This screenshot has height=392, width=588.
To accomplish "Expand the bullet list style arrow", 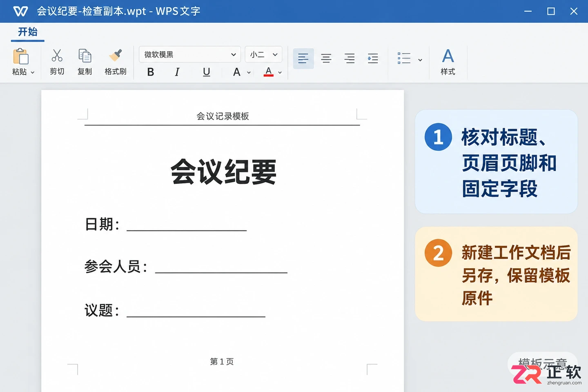I will (420, 60).
